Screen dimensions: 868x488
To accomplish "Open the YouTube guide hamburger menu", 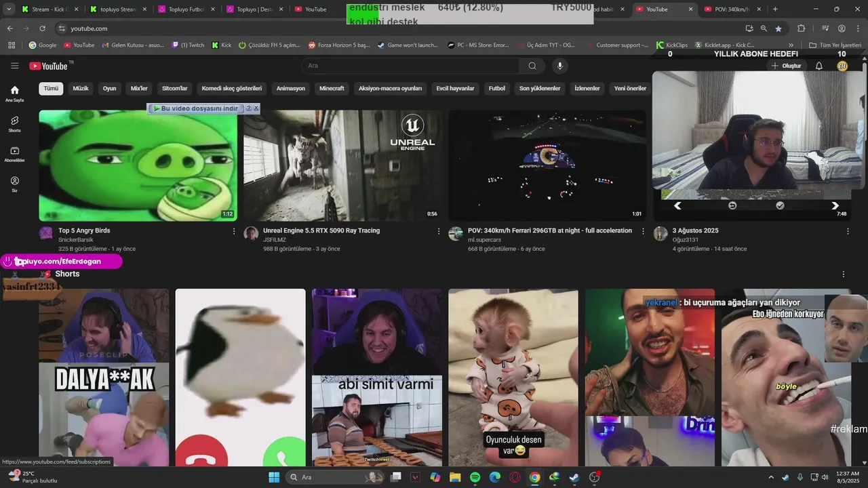I will (x=15, y=66).
